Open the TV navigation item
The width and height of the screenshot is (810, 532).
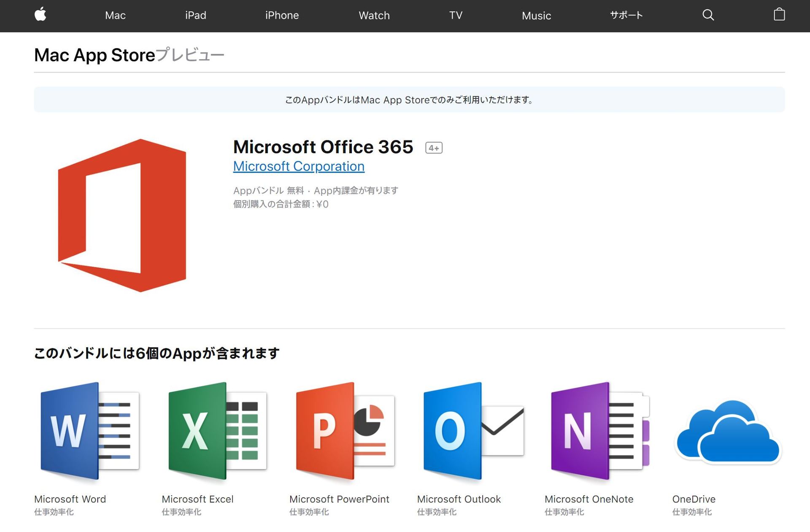click(456, 16)
